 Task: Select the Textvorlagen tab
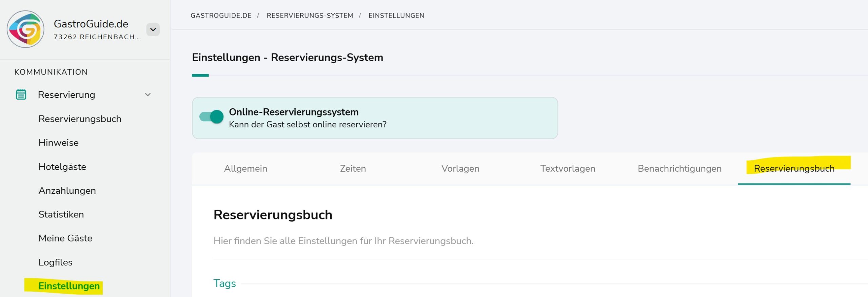click(568, 169)
